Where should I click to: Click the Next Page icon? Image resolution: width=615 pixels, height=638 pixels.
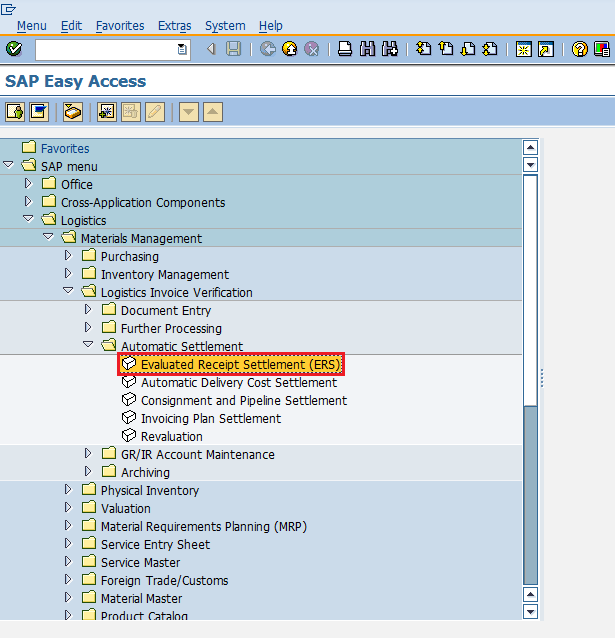point(468,49)
